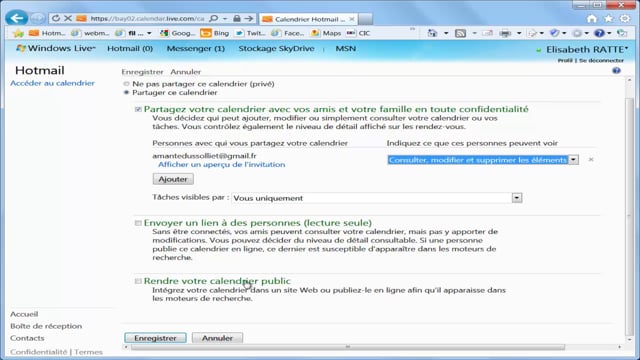Viewport: 640px width, 360px height.
Task: Remove amantedussolliet@gmail.fr with the x icon
Action: pos(591,160)
